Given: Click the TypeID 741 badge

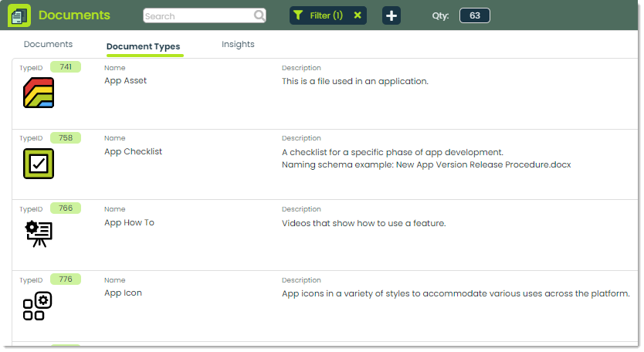Looking at the screenshot, I should click(x=66, y=67).
